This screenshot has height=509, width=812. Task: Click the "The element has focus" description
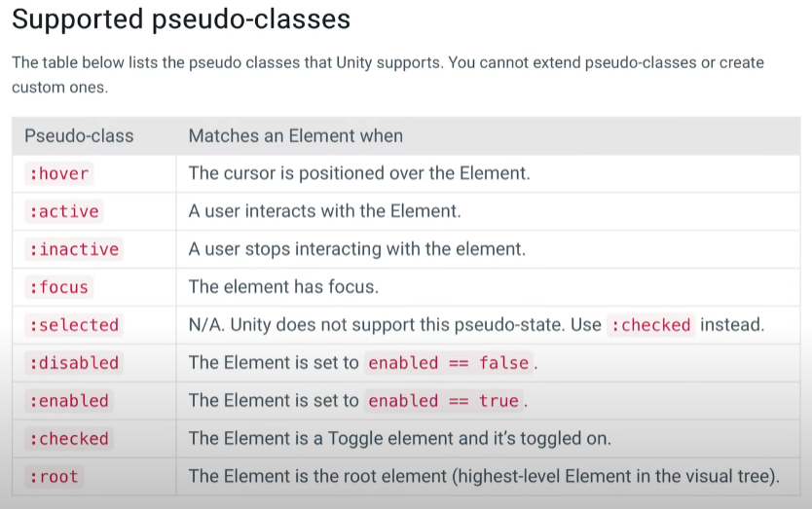tap(283, 287)
